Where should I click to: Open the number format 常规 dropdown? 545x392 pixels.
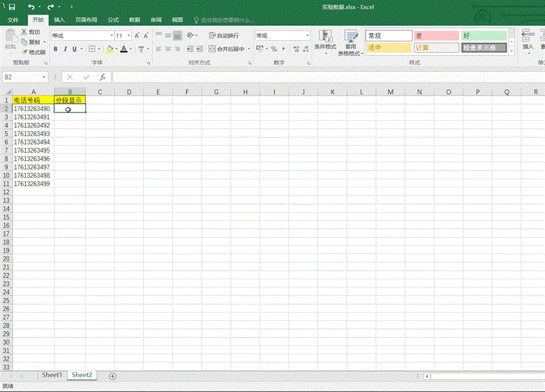[307, 36]
